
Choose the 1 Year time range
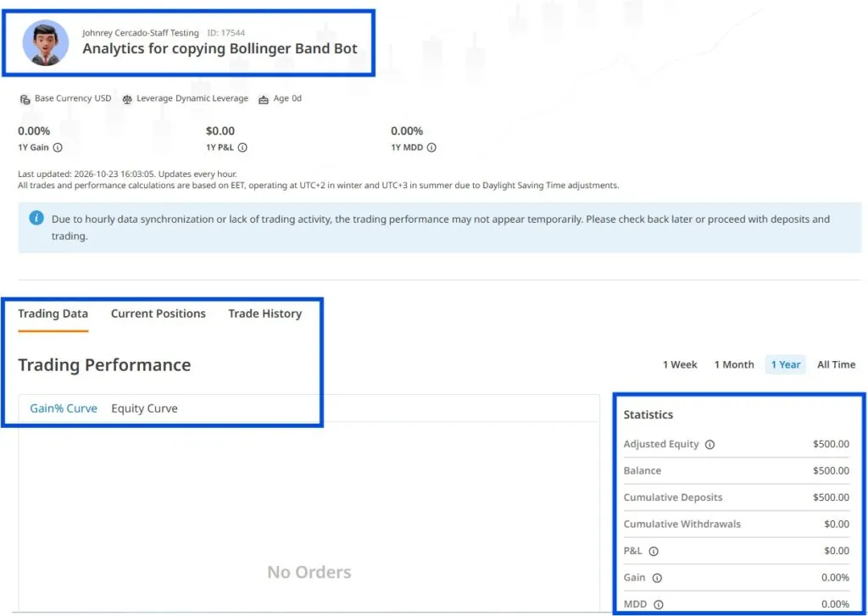coord(786,364)
